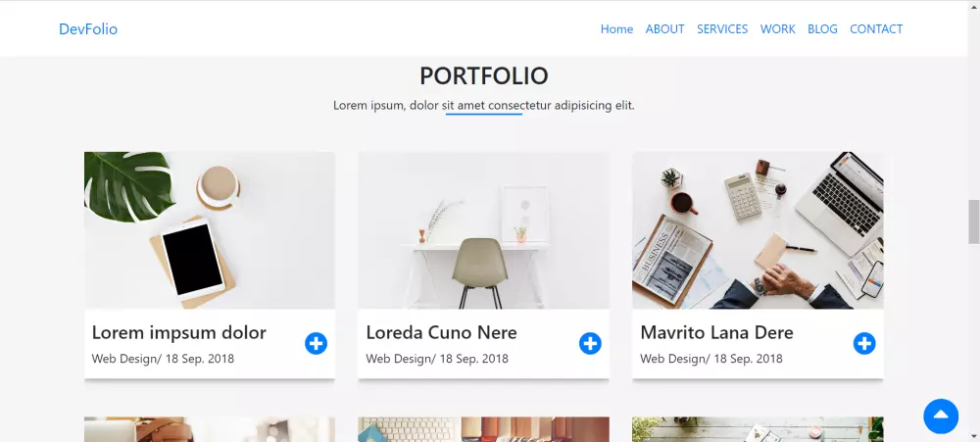The height and width of the screenshot is (442, 980).
Task: Open the Home nav link
Action: point(616,28)
